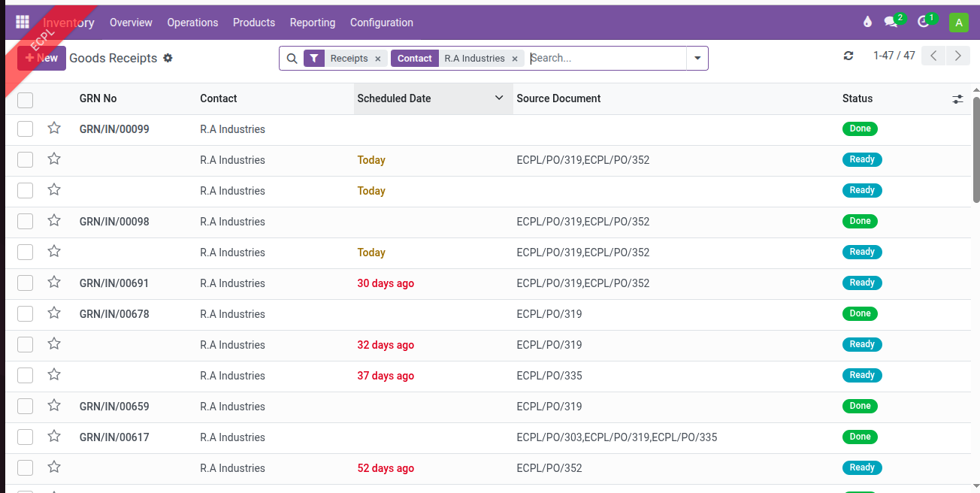Open the apps grid home menu
This screenshot has width=980, height=493.
[x=23, y=23]
